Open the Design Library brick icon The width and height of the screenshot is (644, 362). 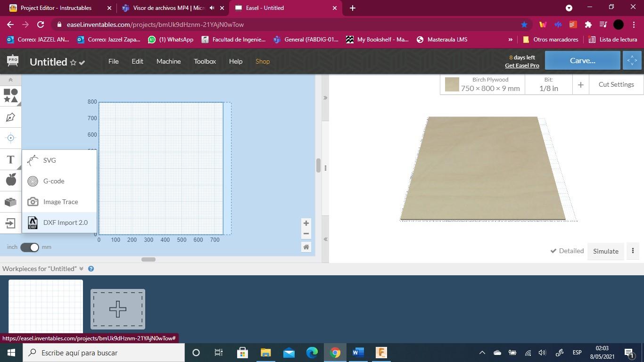[9, 202]
